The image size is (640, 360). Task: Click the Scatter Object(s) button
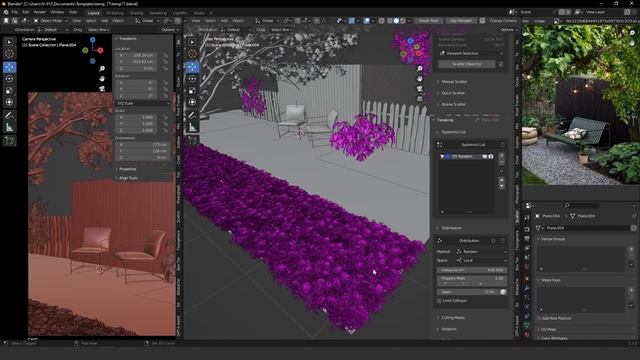pyautogui.click(x=467, y=64)
